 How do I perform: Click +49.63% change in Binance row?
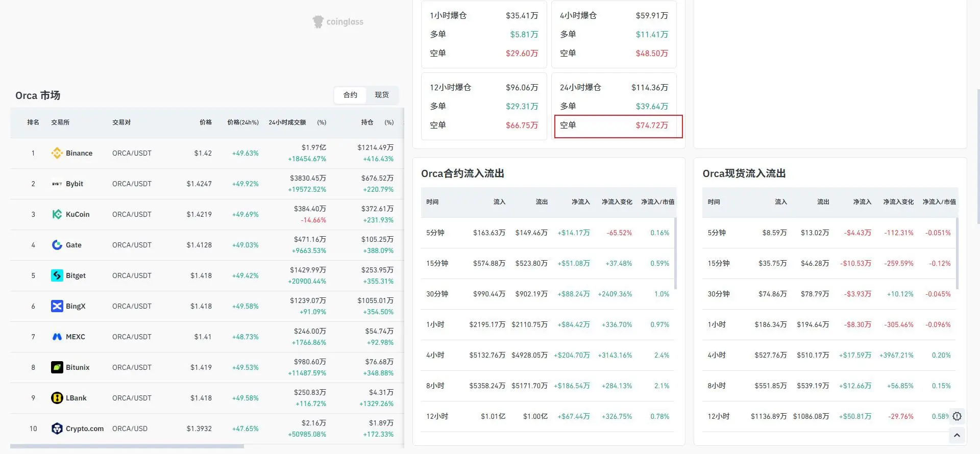click(x=246, y=153)
